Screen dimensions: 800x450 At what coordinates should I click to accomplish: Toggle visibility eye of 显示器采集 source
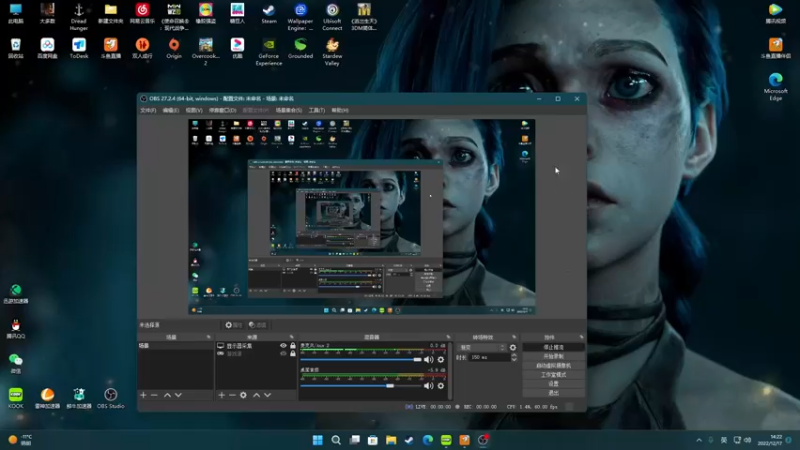coord(283,345)
